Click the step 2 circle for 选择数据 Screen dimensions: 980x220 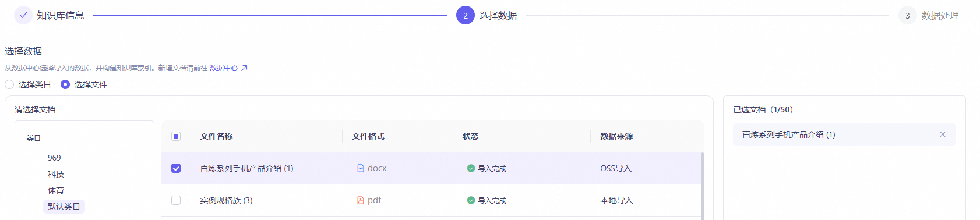466,16
